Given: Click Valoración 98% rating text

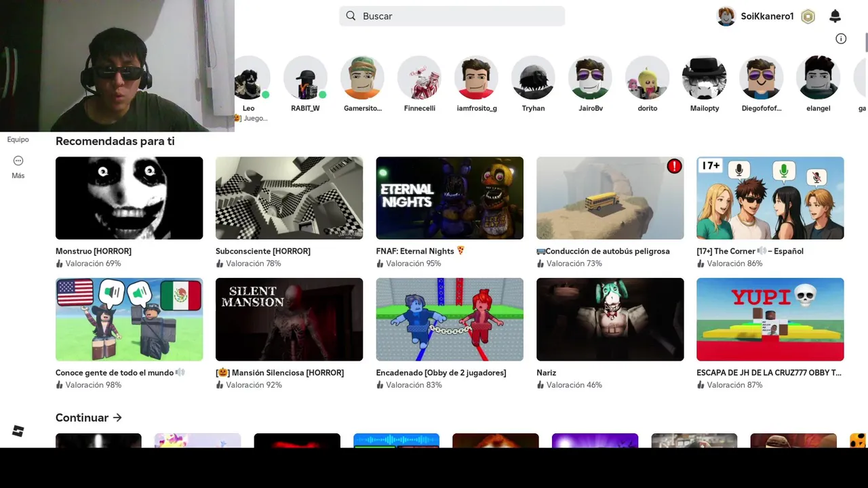Looking at the screenshot, I should (x=94, y=385).
